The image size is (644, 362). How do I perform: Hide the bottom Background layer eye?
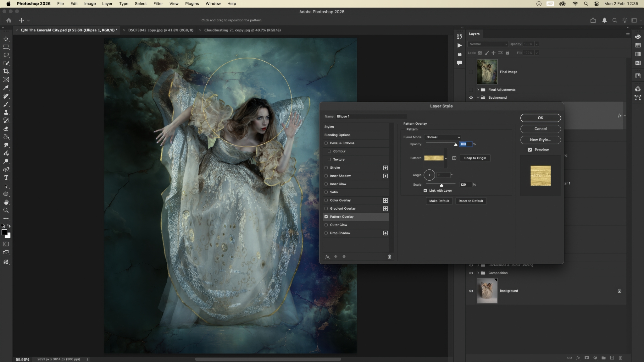[x=471, y=291]
